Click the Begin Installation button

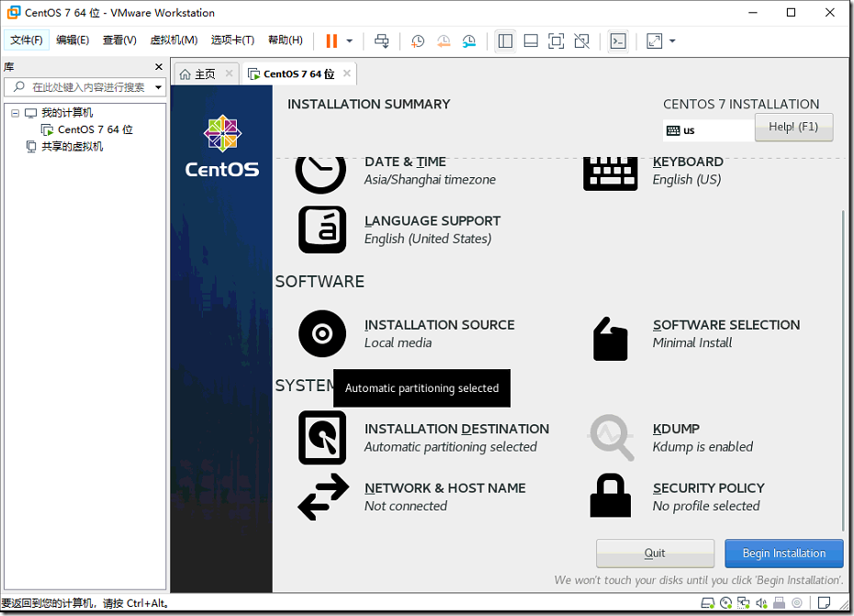tap(783, 554)
